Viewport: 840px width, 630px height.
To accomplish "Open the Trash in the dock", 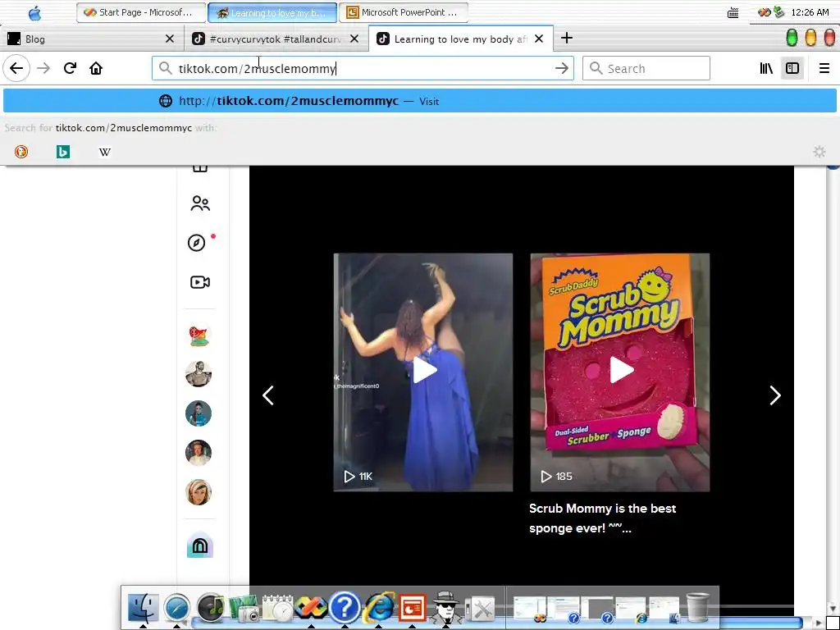I will pos(697,608).
